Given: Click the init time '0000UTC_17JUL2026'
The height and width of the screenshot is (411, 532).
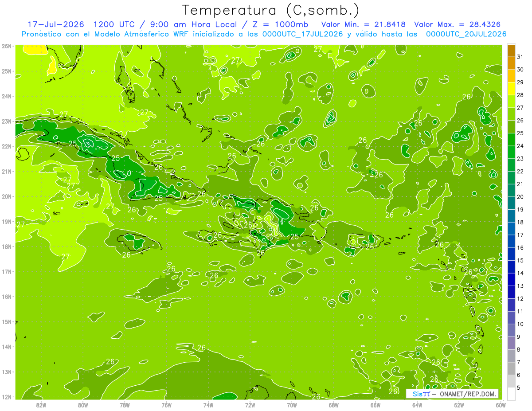Looking at the screenshot, I should click(x=303, y=34).
